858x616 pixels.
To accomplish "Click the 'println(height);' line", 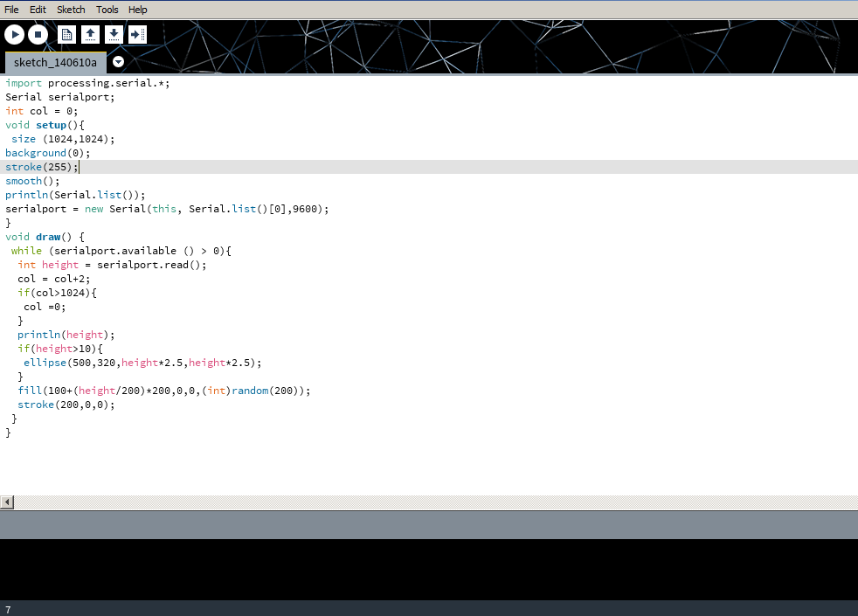I will pos(66,335).
